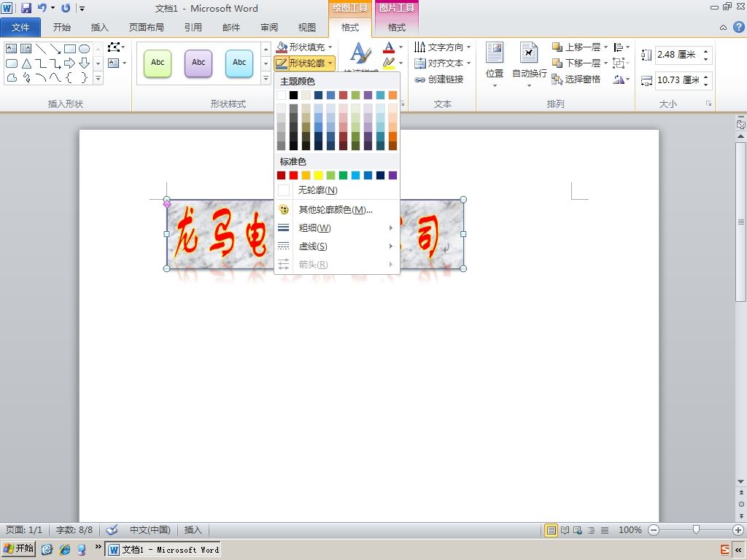The width and height of the screenshot is (747, 560).
Task: Pick standard yellow outline color swatch
Action: click(x=318, y=175)
